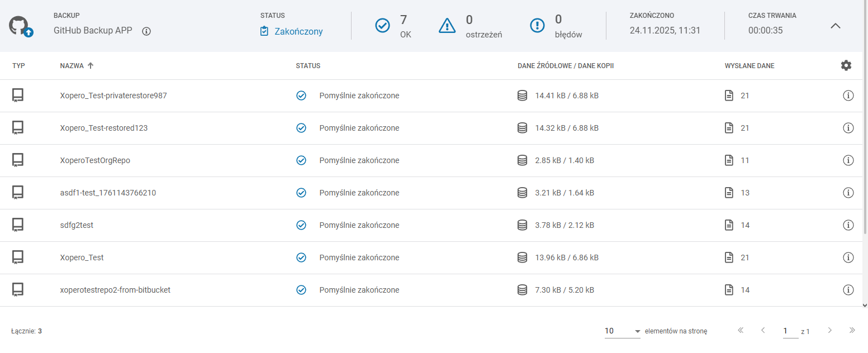Open the items per page dropdown

[622, 331]
